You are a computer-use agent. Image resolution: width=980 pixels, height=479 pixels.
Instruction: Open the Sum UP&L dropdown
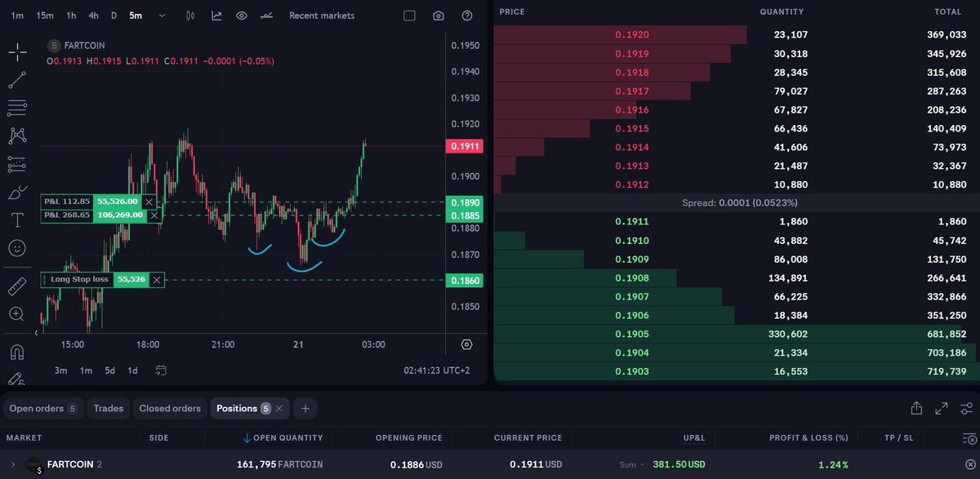632,464
